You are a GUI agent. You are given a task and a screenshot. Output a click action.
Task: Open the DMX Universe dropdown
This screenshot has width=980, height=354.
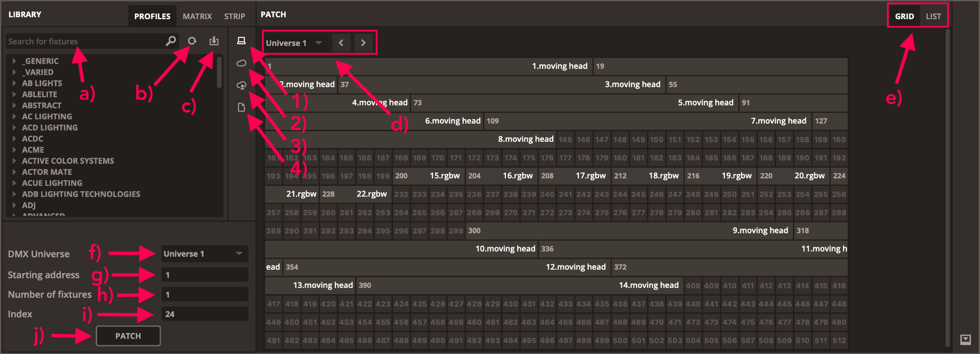[x=204, y=254]
